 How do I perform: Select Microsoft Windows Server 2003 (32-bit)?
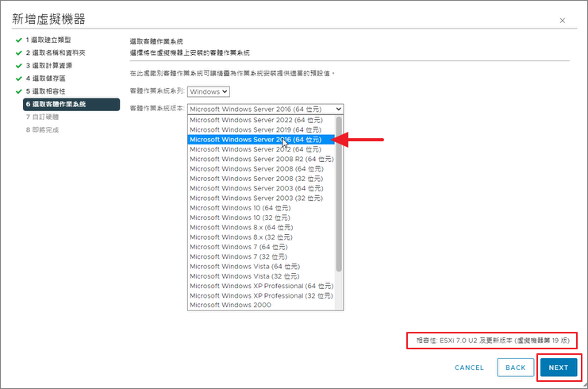coord(261,198)
